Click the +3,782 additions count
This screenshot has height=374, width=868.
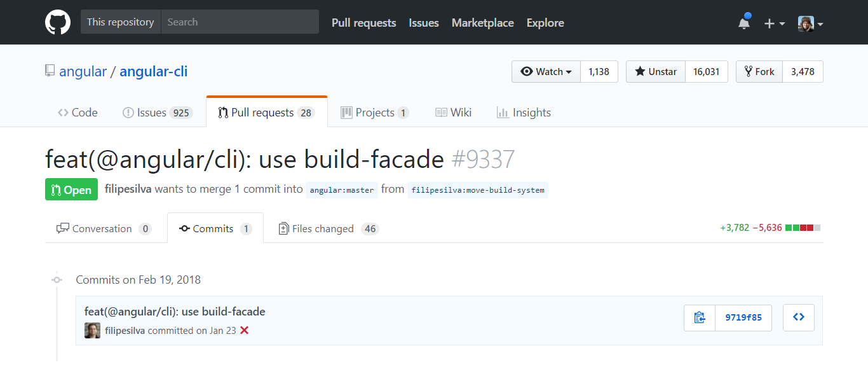point(735,228)
